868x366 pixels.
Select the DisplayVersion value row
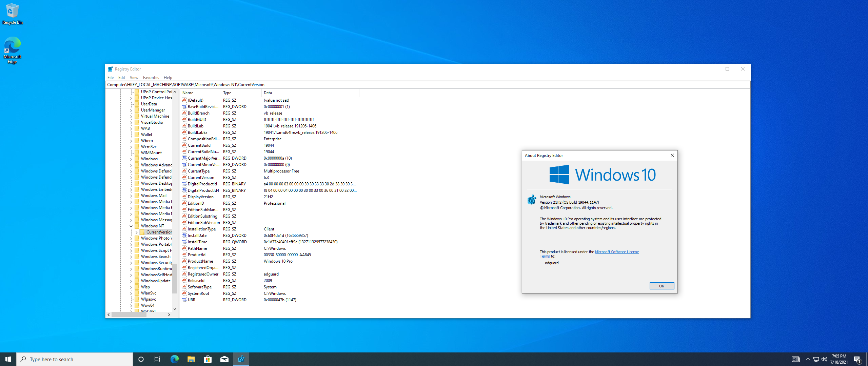tap(270, 197)
